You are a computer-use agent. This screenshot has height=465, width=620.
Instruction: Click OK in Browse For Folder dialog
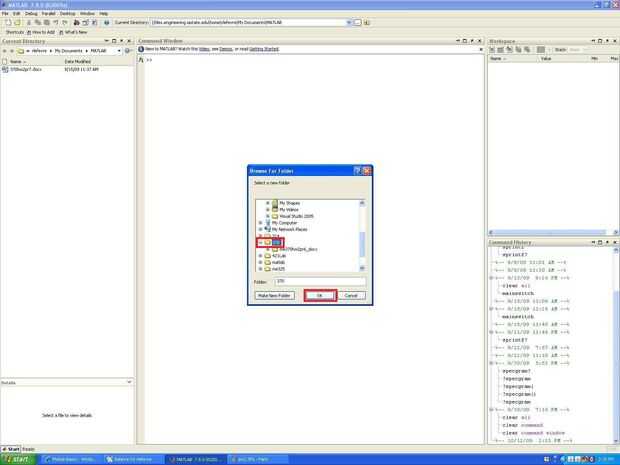(x=320, y=295)
